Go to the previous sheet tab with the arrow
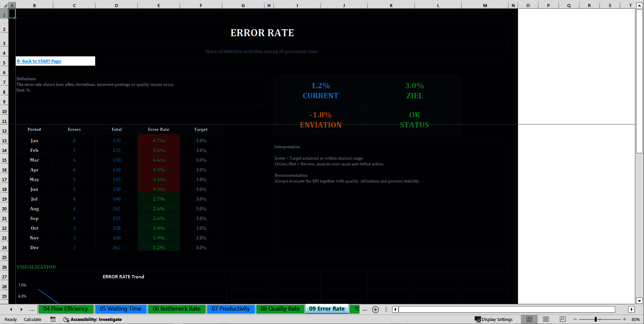The height and width of the screenshot is (324, 644). 11,310
